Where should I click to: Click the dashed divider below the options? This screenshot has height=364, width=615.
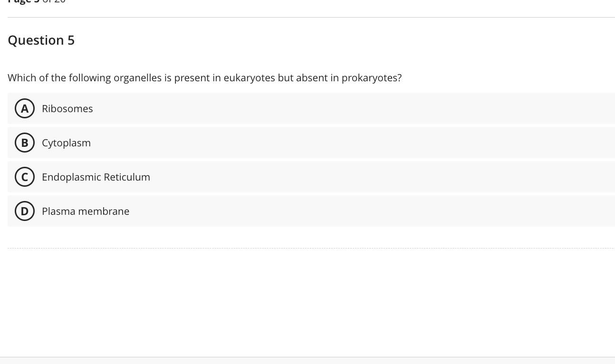tap(311, 248)
